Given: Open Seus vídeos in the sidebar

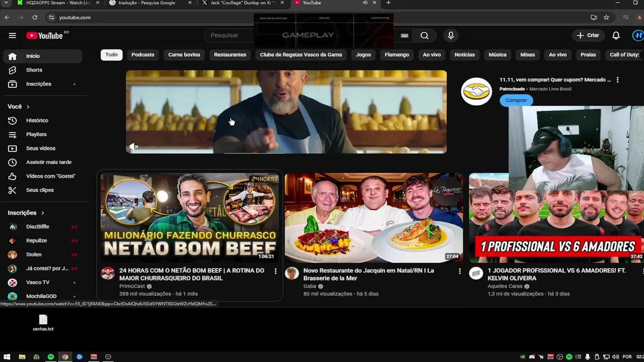Looking at the screenshot, I should (43, 148).
